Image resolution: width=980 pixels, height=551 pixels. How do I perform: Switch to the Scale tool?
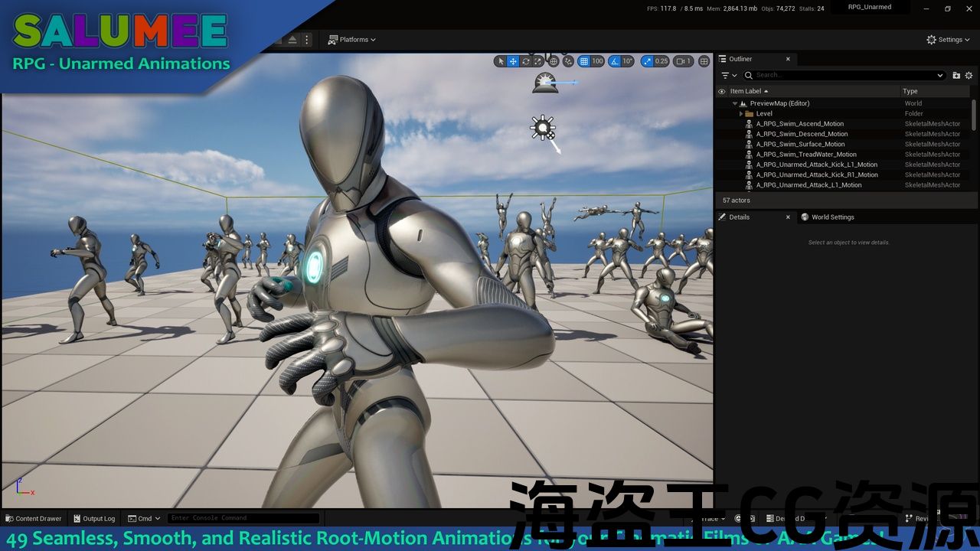[x=537, y=61]
